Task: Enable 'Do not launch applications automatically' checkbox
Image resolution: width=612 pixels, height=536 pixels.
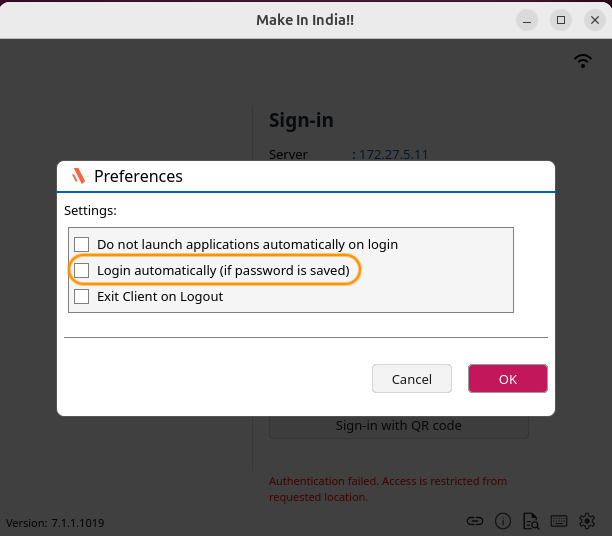Action: pos(82,244)
